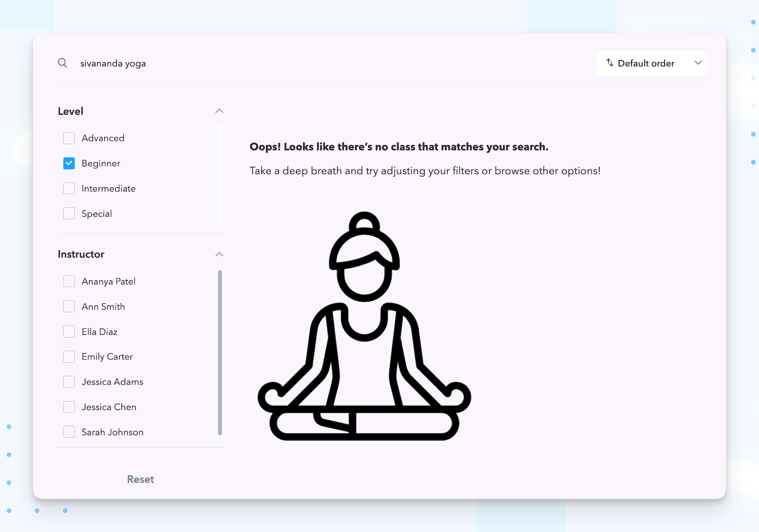
Task: Enable the Sarah Johnson instructor filter
Action: click(x=69, y=432)
